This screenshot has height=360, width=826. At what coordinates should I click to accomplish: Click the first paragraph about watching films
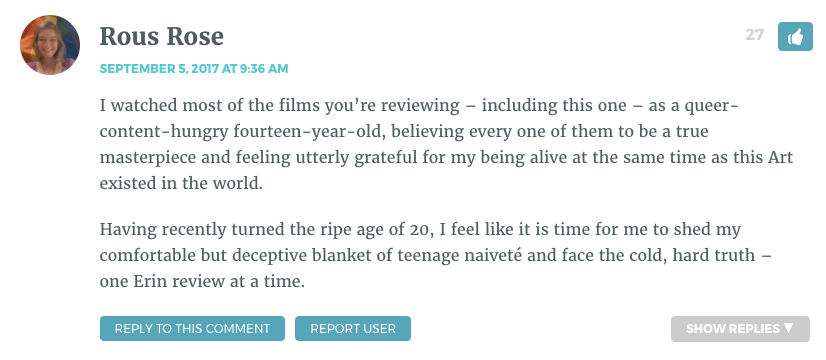coord(446,144)
